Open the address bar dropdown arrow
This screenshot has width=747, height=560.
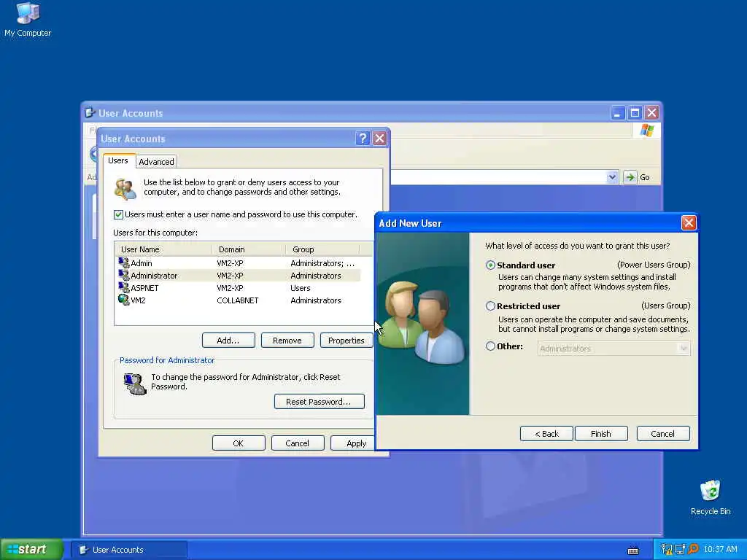[x=612, y=177]
